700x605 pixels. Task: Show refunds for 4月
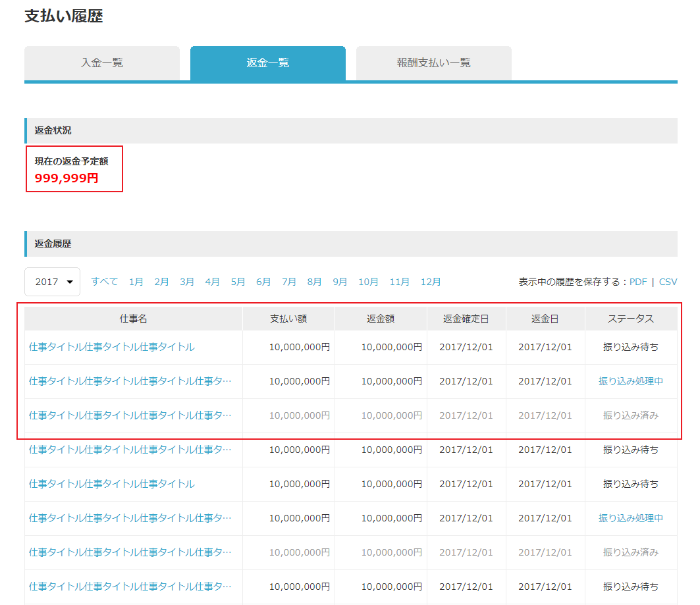[x=213, y=282]
